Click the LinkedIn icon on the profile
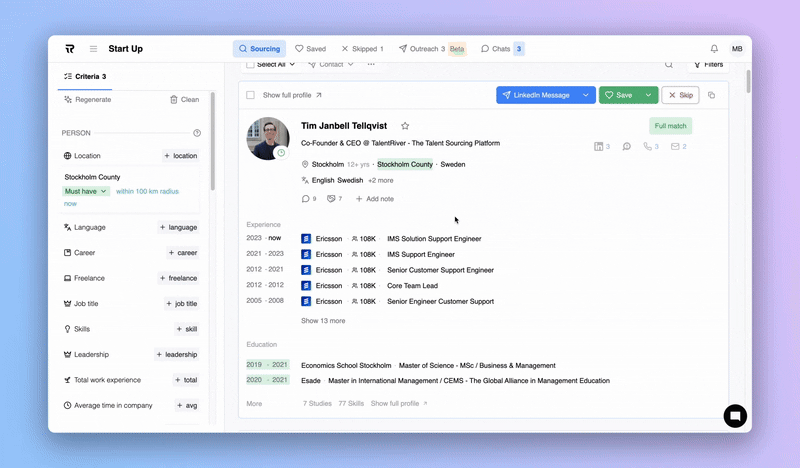 pyautogui.click(x=600, y=147)
